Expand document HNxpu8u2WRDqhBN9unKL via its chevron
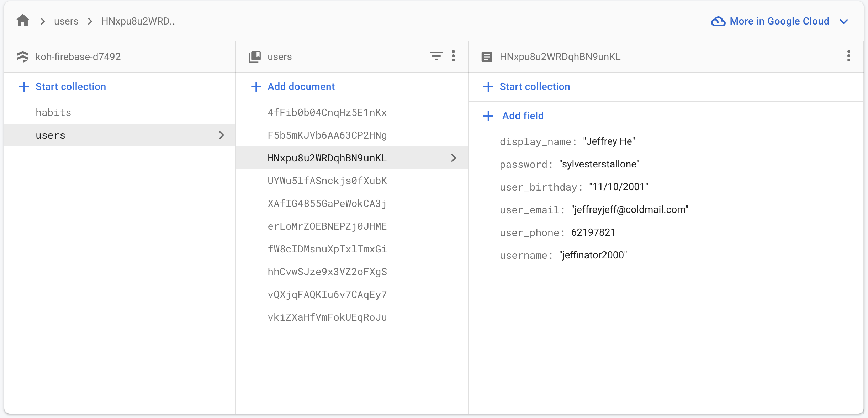Image resolution: width=868 pixels, height=418 pixels. coord(454,158)
